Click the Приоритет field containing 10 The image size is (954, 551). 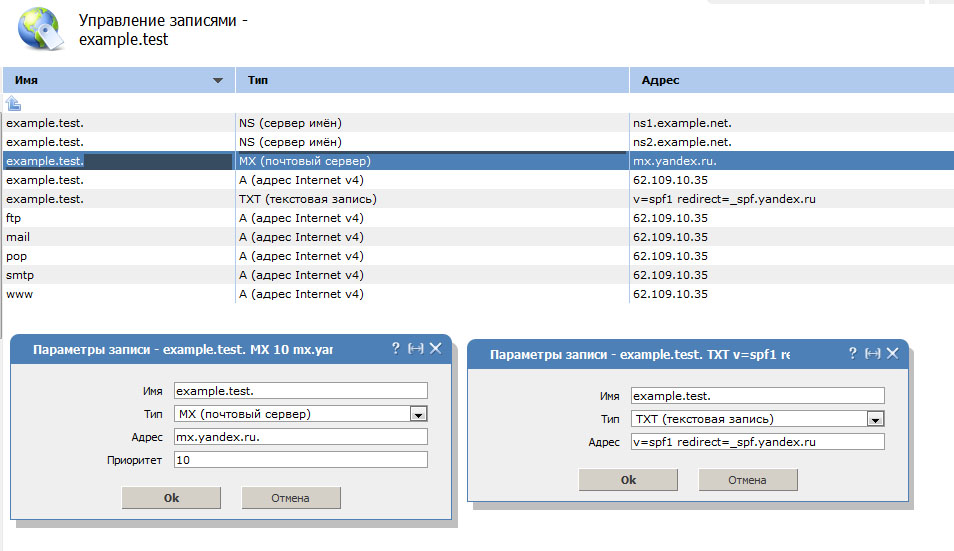(x=300, y=460)
